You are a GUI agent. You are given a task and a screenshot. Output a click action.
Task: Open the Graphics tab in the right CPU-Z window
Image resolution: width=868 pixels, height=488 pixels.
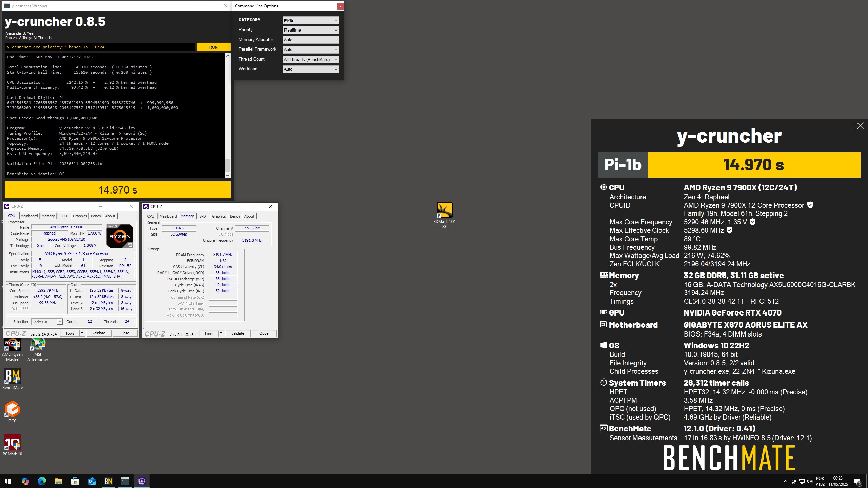tap(219, 216)
